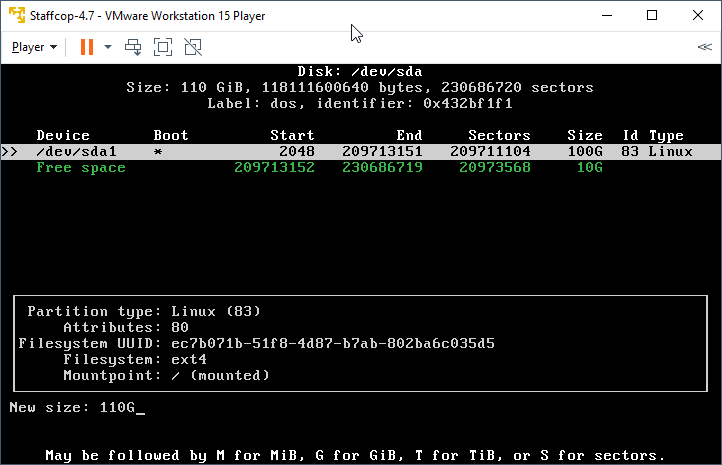
Task: Click the VMware Player title bar icon
Action: (x=15, y=15)
